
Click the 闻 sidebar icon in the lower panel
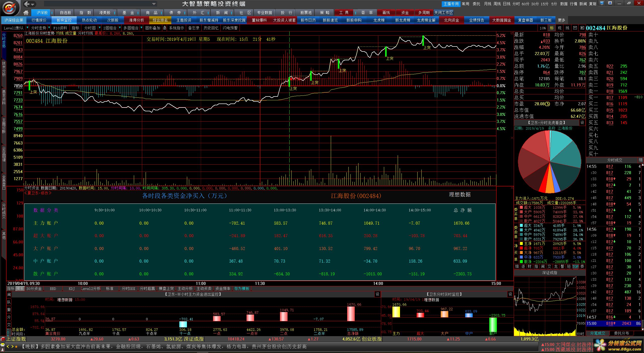tap(9, 295)
